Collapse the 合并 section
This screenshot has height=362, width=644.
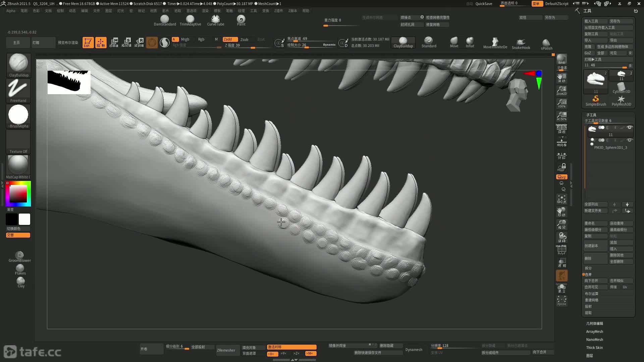(588, 275)
